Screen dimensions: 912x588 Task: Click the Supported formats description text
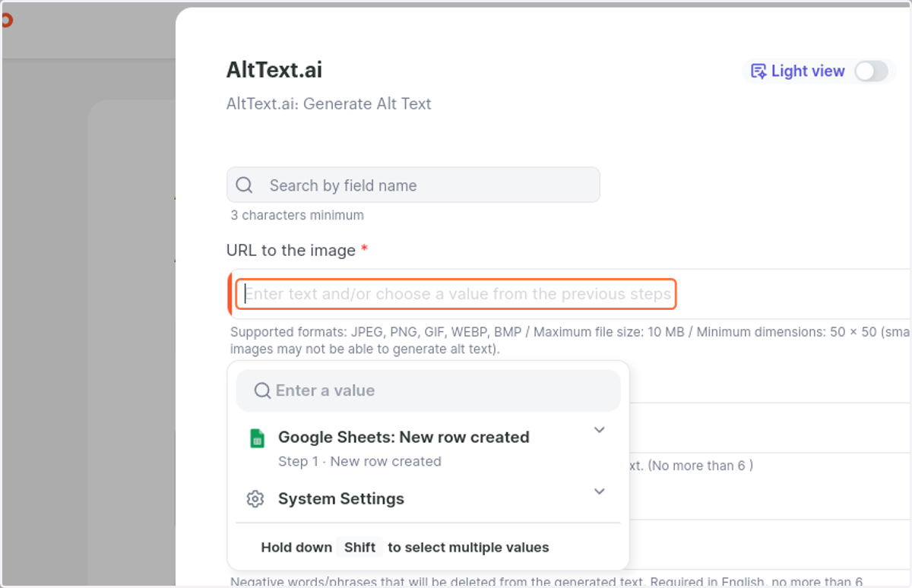(x=570, y=340)
